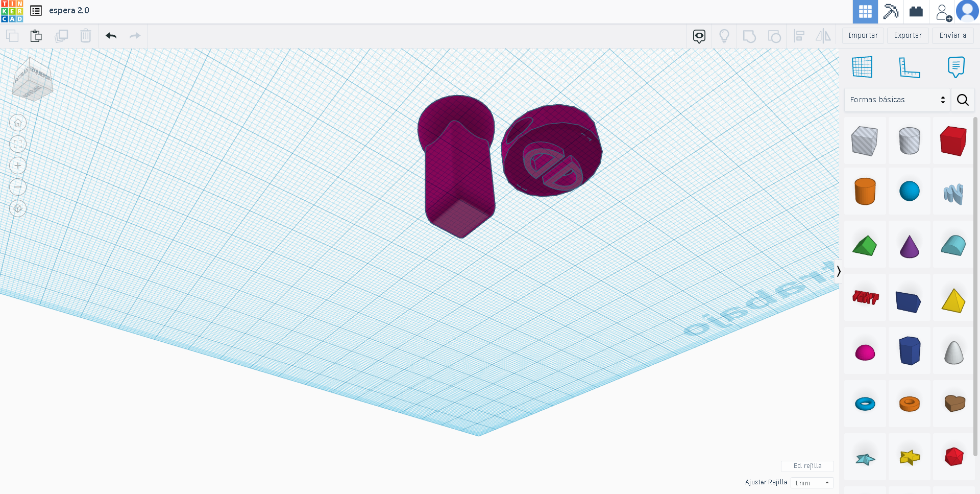Image resolution: width=980 pixels, height=494 pixels.
Task: Switch to the 3D design grid view
Action: tap(865, 11)
